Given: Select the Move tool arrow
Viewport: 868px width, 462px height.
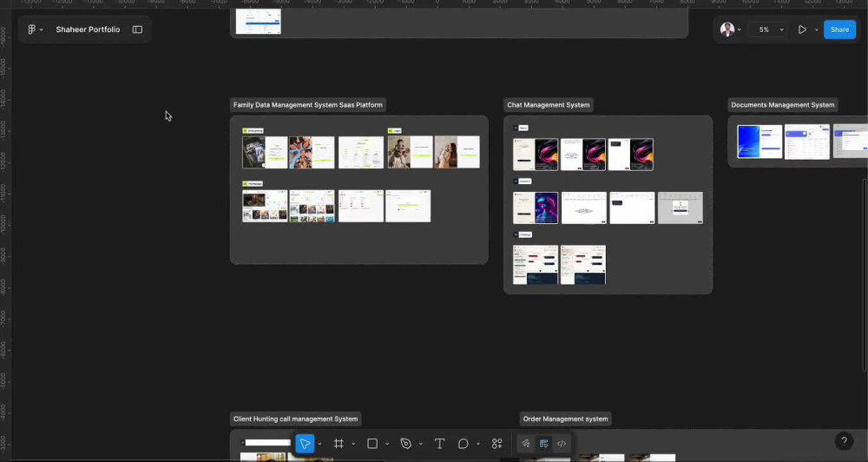Looking at the screenshot, I should pos(305,443).
